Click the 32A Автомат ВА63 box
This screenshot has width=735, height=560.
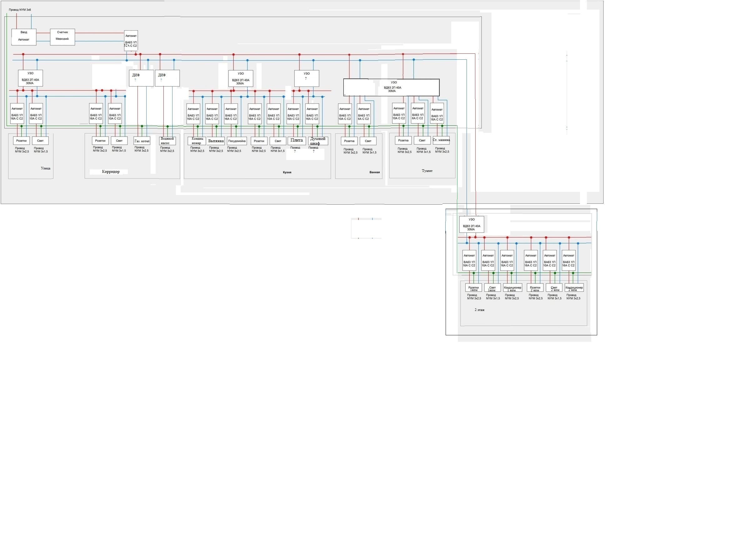click(x=131, y=41)
